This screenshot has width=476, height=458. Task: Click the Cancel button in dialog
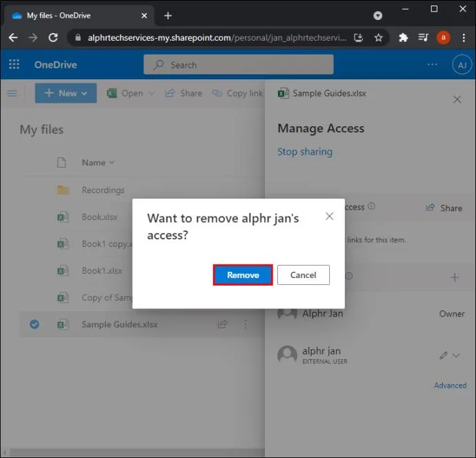304,275
